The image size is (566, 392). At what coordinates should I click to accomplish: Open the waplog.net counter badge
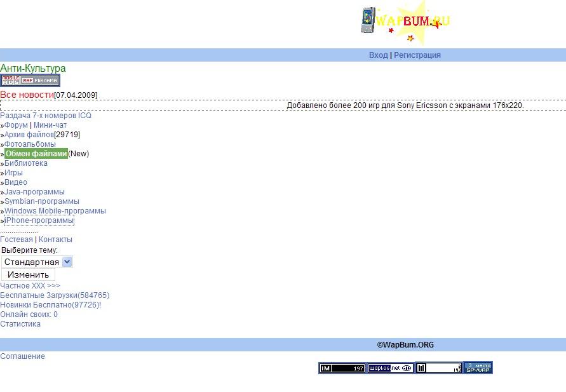pos(390,368)
